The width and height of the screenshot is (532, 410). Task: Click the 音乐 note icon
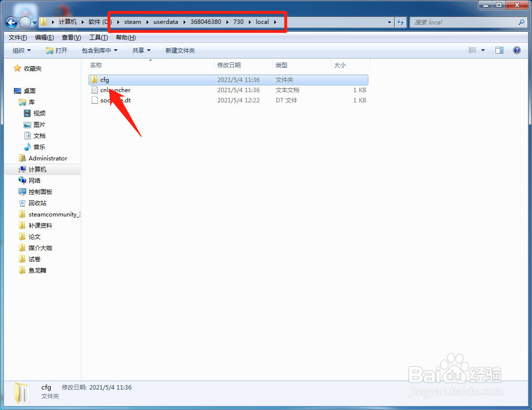27,147
